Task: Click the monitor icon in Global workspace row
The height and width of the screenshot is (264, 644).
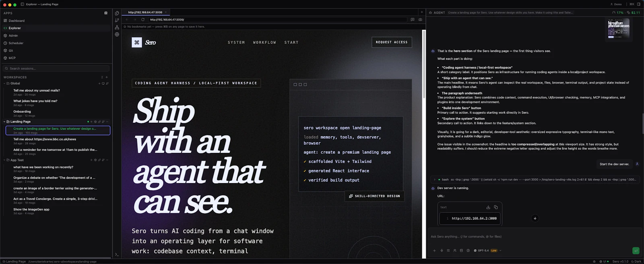Action: (x=103, y=83)
